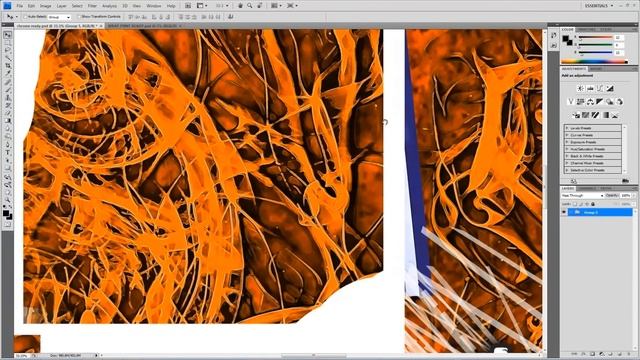Viewport: 640px width, 360px height.
Task: Add a Levels adjustment
Action: 590,89
